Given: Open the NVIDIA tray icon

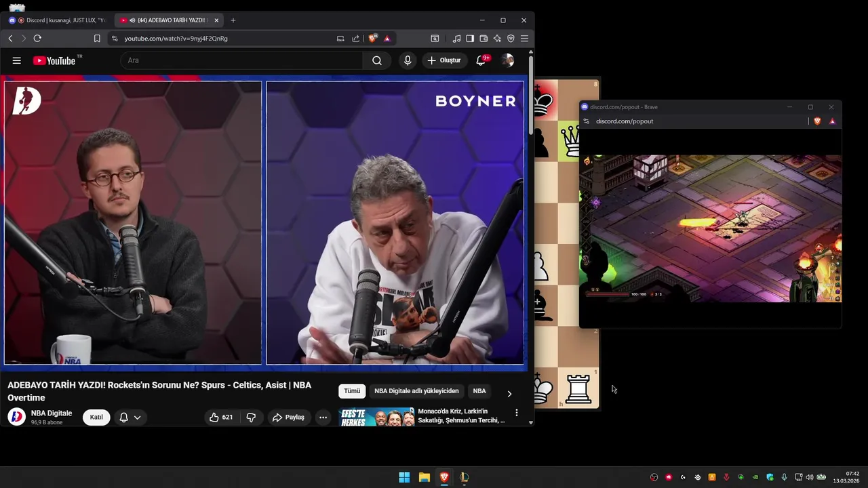Looking at the screenshot, I should pyautogui.click(x=755, y=477).
